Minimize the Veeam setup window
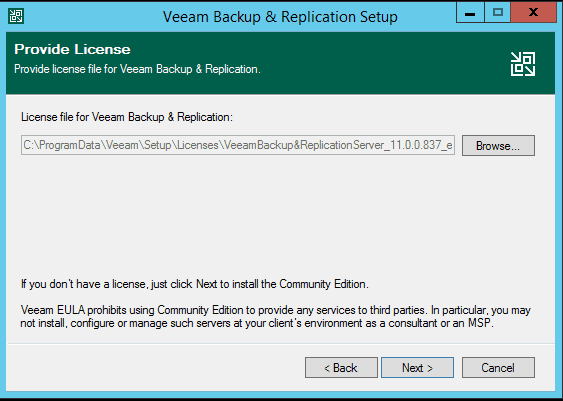The image size is (563, 401). pyautogui.click(x=470, y=13)
